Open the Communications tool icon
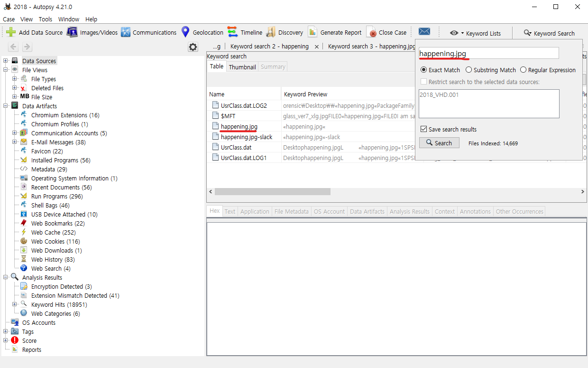Screen dimensions: 588x368 coord(126,32)
